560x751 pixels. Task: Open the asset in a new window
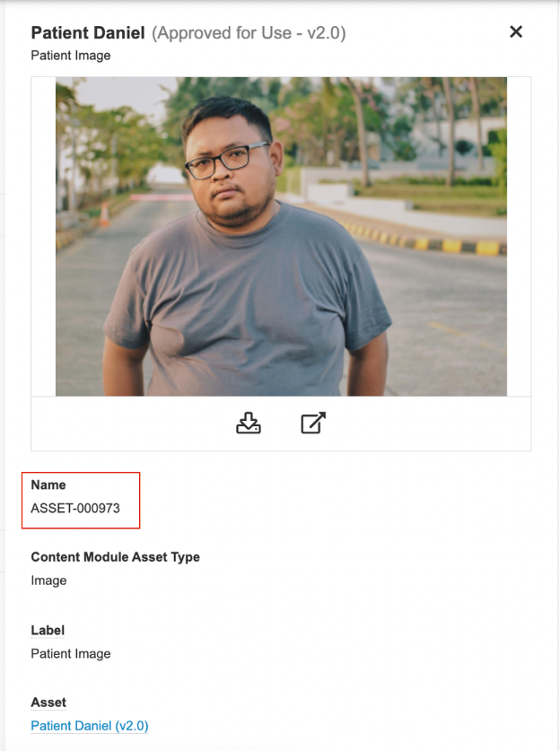click(312, 424)
